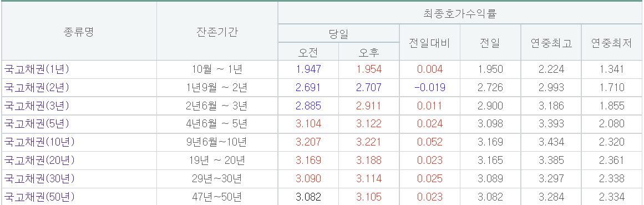Screen dimensions: 644x205
Task: Click the 3.188 afternoon yield value
Action: coord(369,161)
